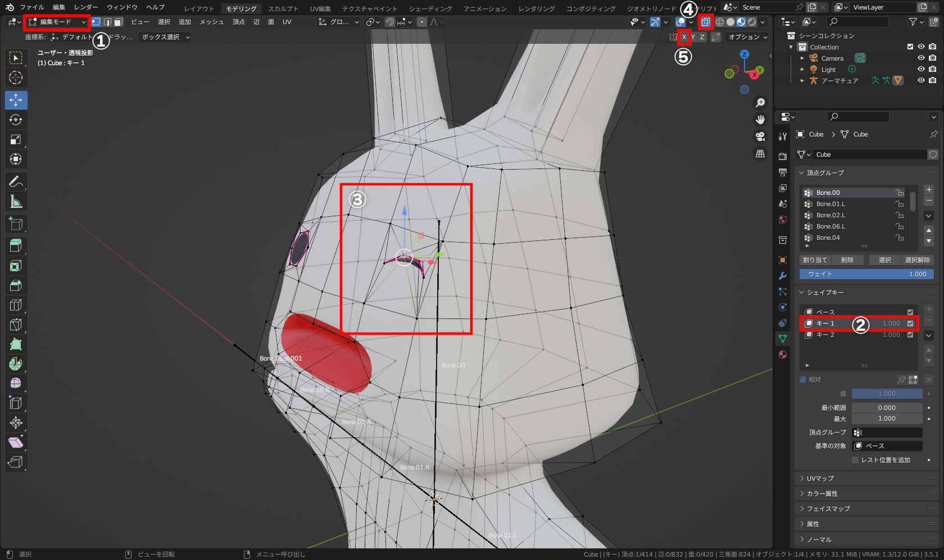Add a new vertex group with plus button

929,190
